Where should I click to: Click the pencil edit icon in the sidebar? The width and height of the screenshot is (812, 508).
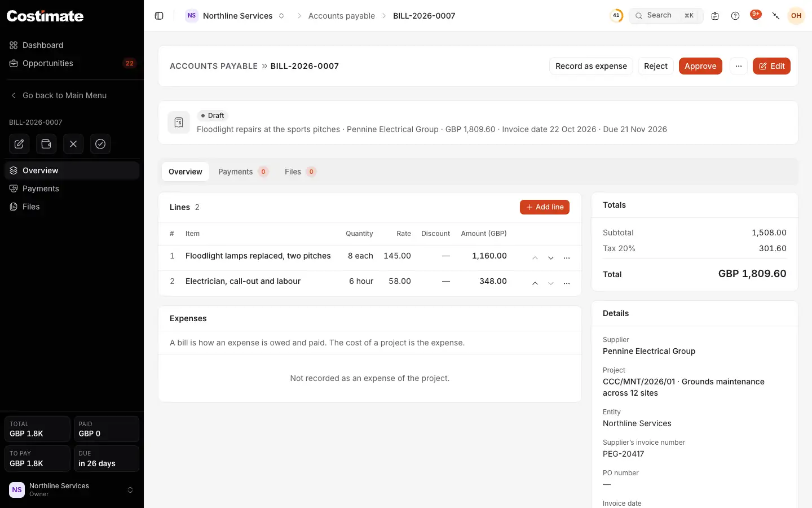[x=19, y=144]
